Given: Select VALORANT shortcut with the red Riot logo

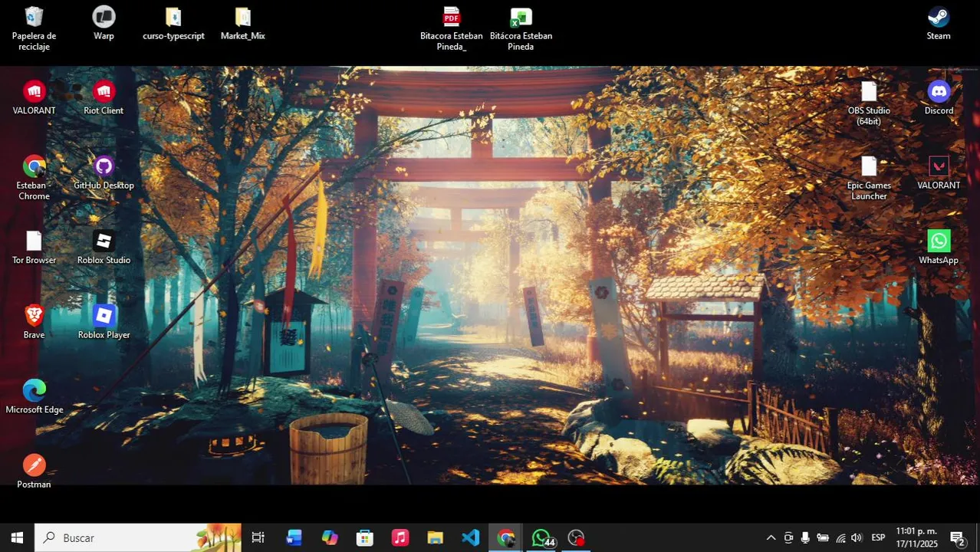Looking at the screenshot, I should (x=34, y=98).
